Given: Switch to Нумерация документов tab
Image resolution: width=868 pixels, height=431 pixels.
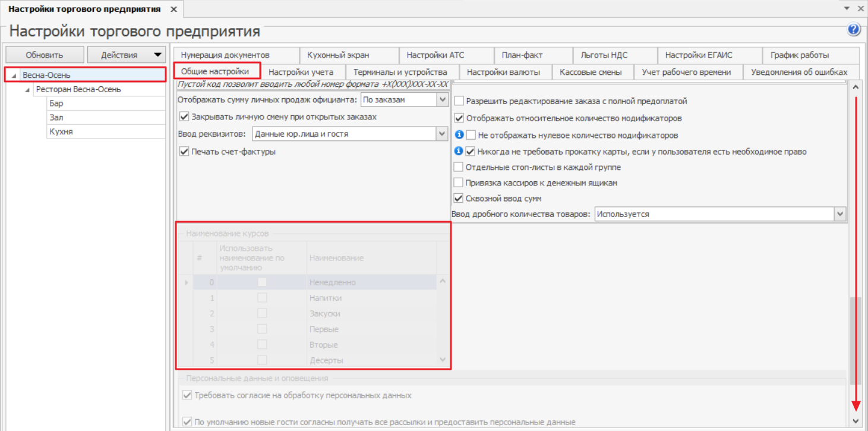Looking at the screenshot, I should (225, 55).
